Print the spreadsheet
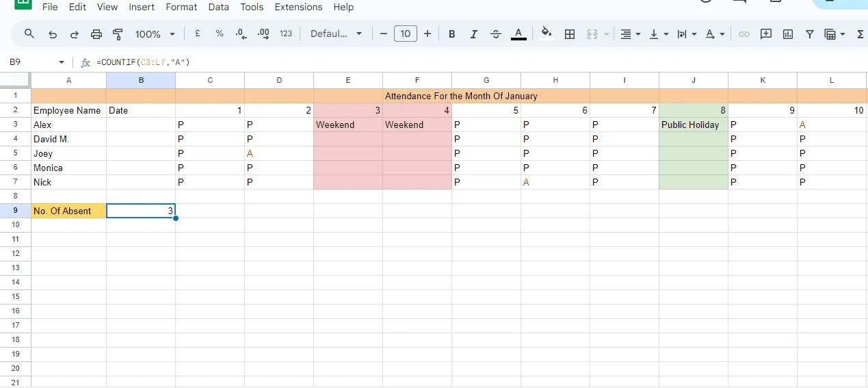Screen dimensions: 868x388 (96, 34)
